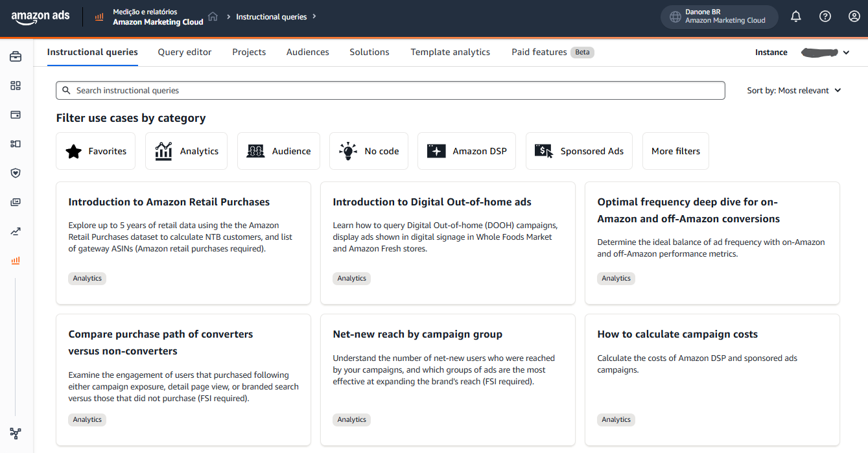This screenshot has height=453, width=868.
Task: Click Analytics tag on Compare purchase path card
Action: [x=88, y=420]
